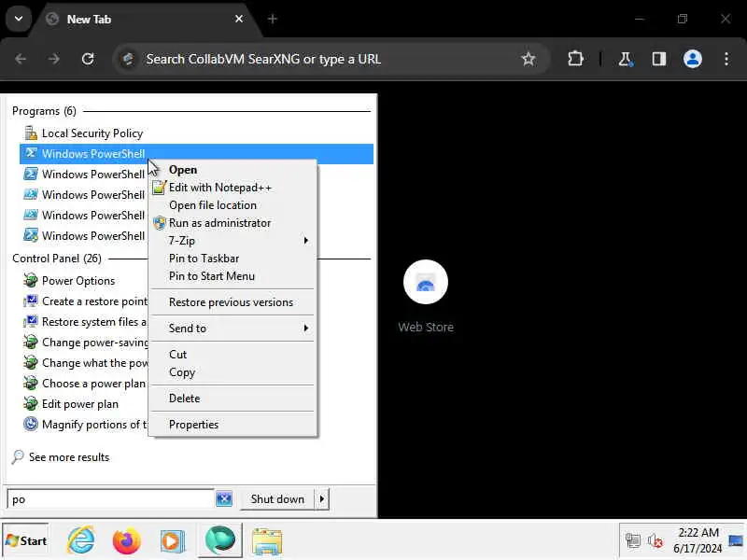Open the browser three-dot menu
The width and height of the screenshot is (747, 560).
pyautogui.click(x=726, y=59)
